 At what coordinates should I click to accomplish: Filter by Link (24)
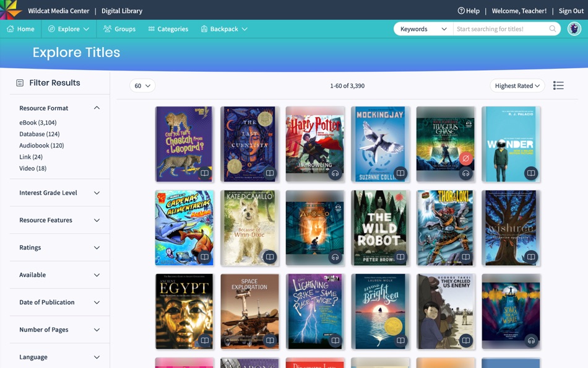tap(31, 157)
